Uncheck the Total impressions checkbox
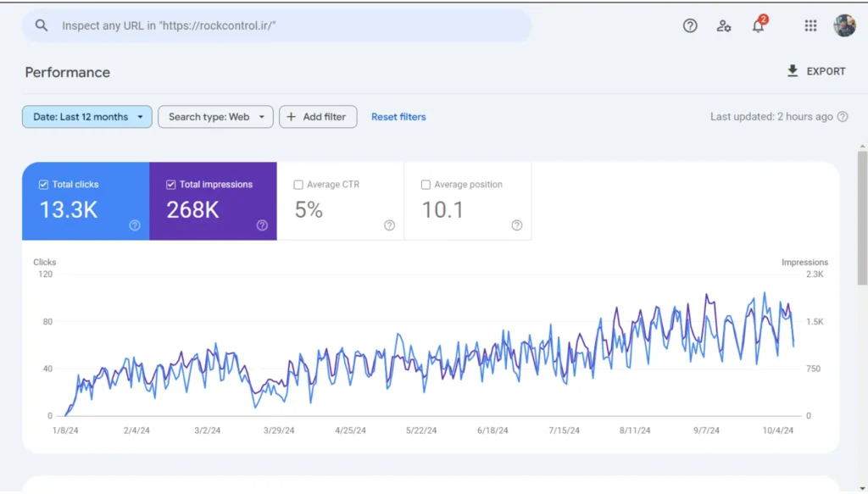868x494 pixels. point(170,185)
